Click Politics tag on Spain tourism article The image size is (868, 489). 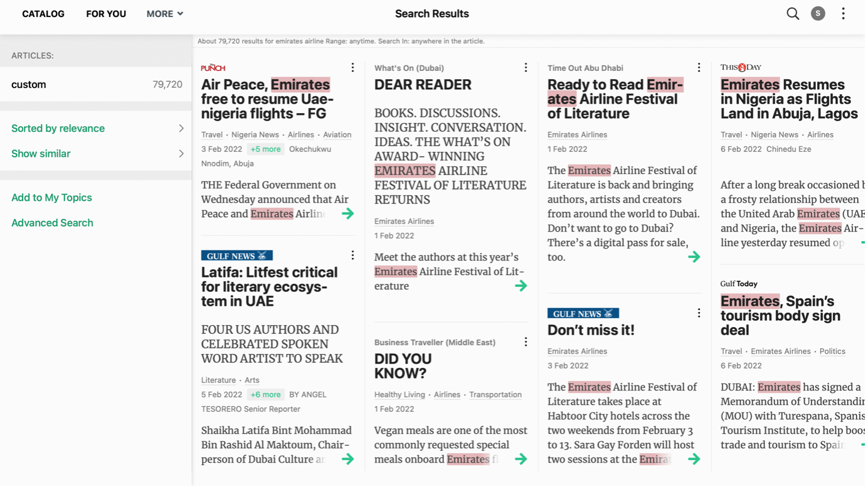tap(832, 352)
